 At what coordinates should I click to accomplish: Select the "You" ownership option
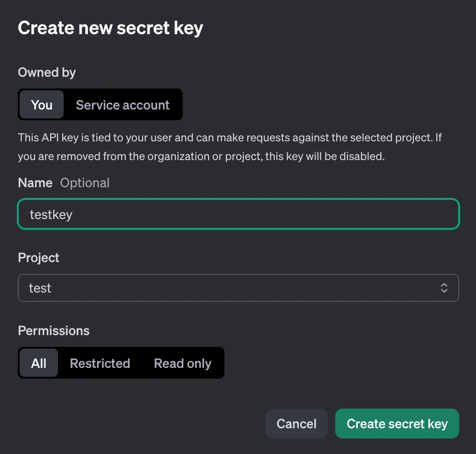tap(42, 105)
